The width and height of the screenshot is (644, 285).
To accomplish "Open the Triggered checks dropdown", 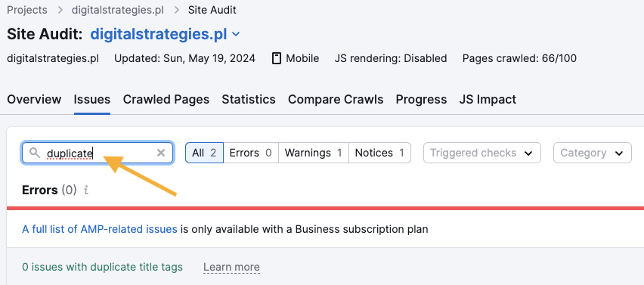I will click(481, 153).
